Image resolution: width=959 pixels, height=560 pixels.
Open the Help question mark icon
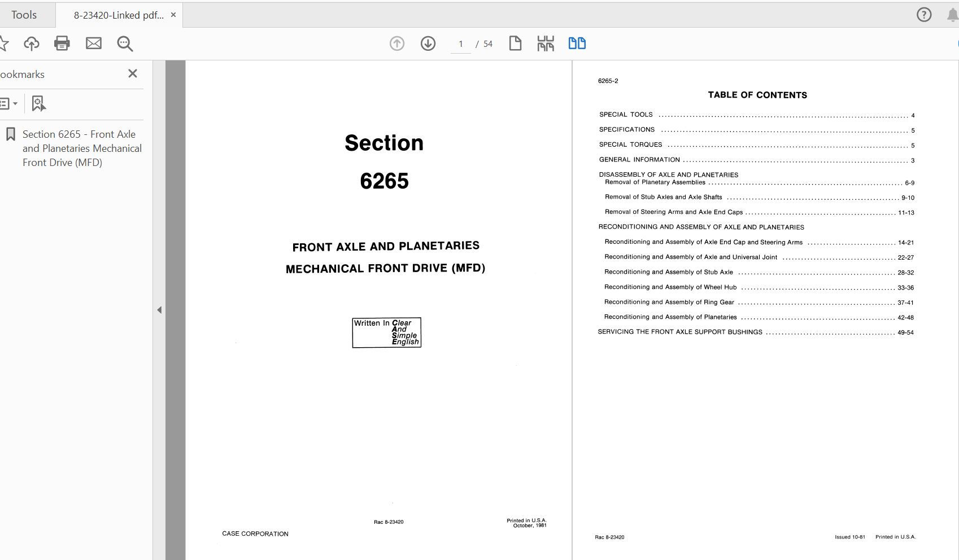coord(924,15)
